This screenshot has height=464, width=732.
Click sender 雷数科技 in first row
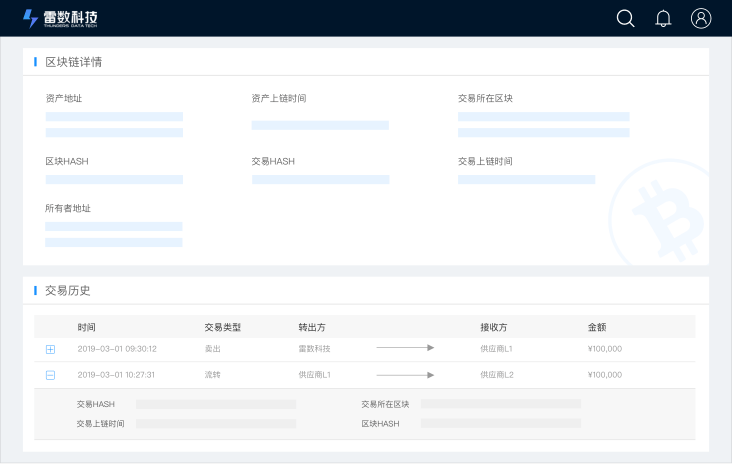[x=314, y=349]
